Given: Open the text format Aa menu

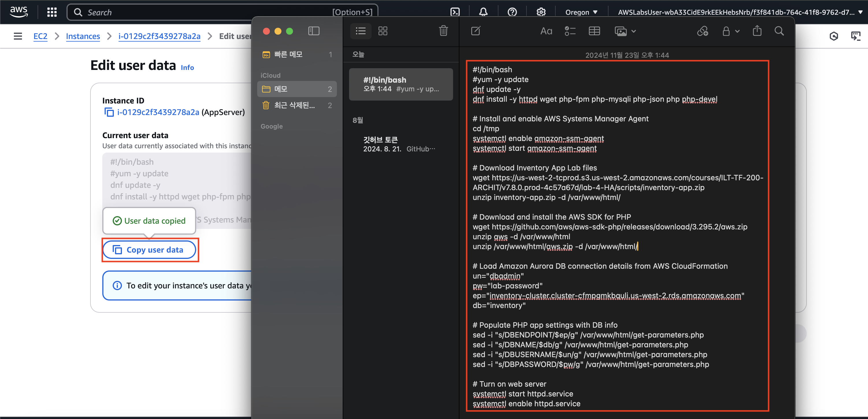Looking at the screenshot, I should [546, 31].
